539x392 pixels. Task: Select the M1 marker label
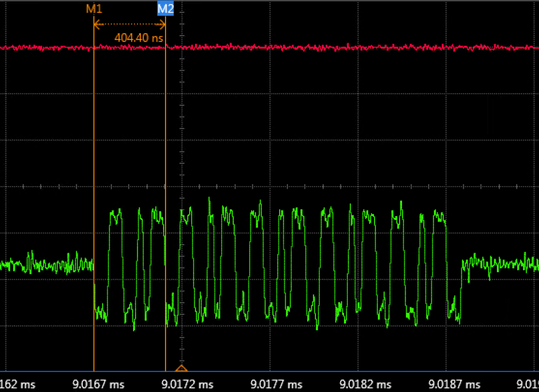[x=94, y=9]
